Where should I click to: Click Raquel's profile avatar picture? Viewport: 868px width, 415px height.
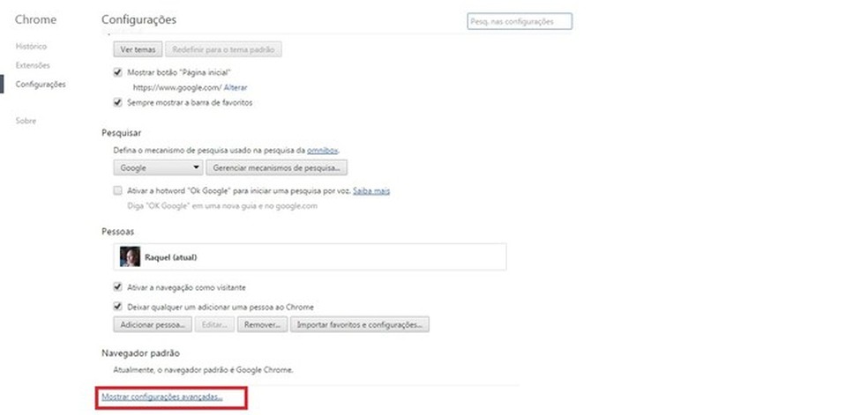[130, 256]
